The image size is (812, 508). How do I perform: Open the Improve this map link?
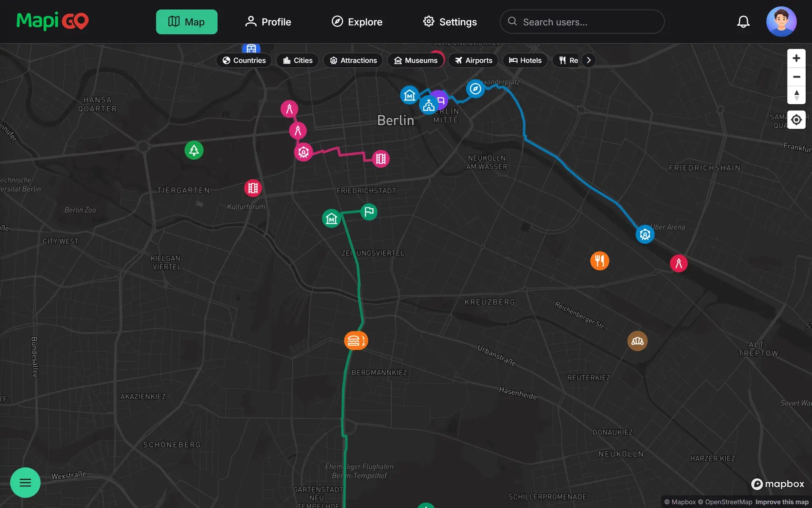782,502
